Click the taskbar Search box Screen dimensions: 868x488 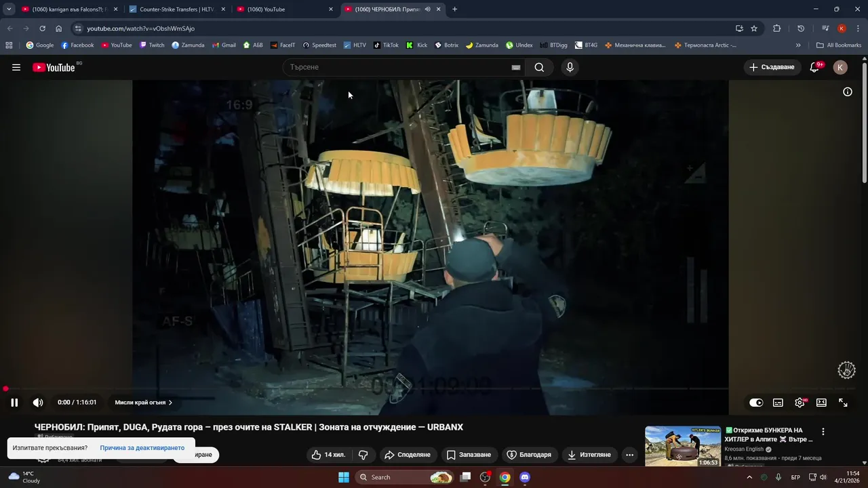tap(406, 477)
